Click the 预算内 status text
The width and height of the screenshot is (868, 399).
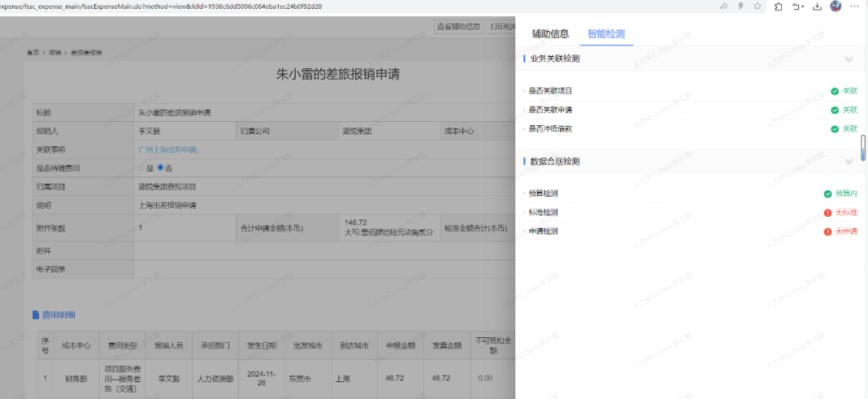(846, 194)
